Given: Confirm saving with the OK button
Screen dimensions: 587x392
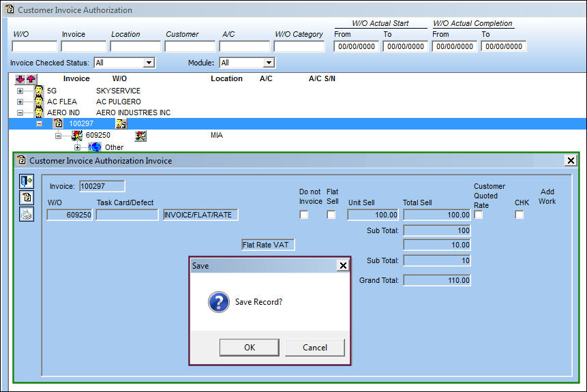Looking at the screenshot, I should pyautogui.click(x=250, y=348).
